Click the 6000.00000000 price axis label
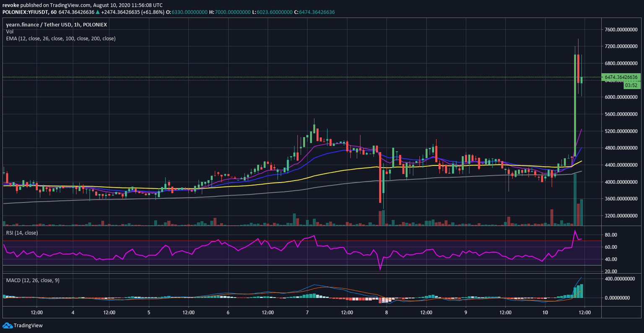 621,97
